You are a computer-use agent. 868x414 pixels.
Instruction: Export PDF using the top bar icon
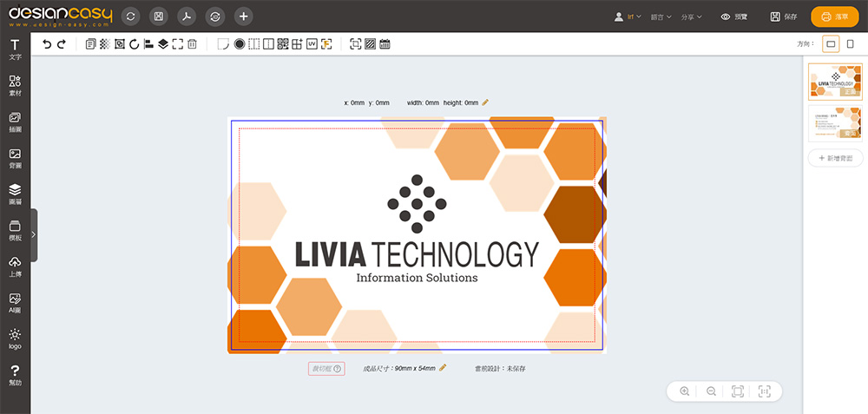coord(187,16)
